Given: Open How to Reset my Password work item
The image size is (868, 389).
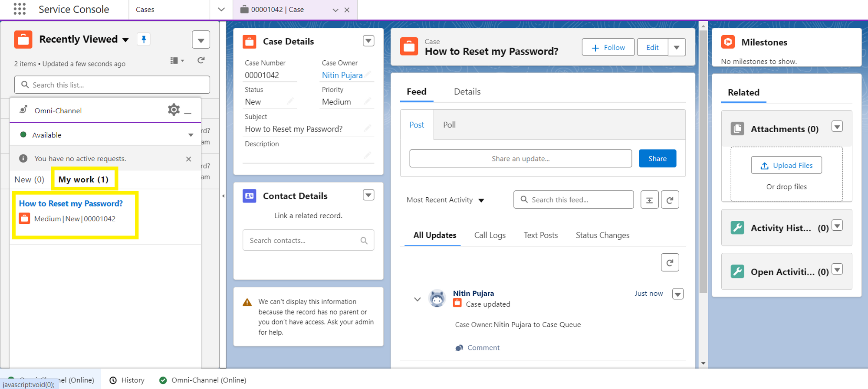Looking at the screenshot, I should pyautogui.click(x=71, y=203).
